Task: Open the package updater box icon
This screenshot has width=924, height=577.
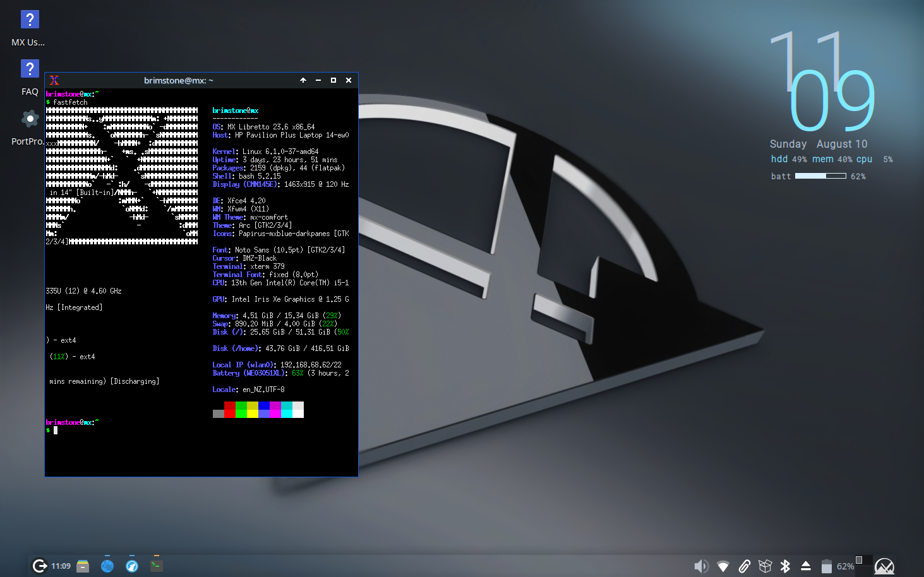Action: (765, 566)
